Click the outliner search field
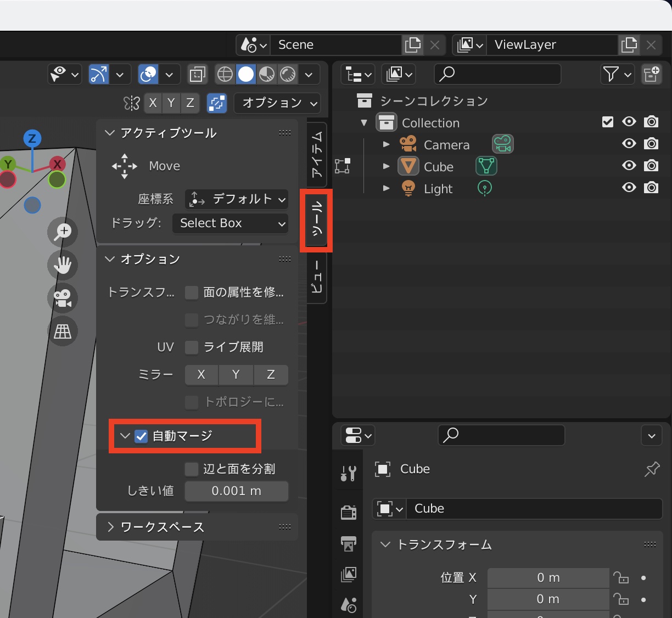The width and height of the screenshot is (672, 618). (497, 74)
